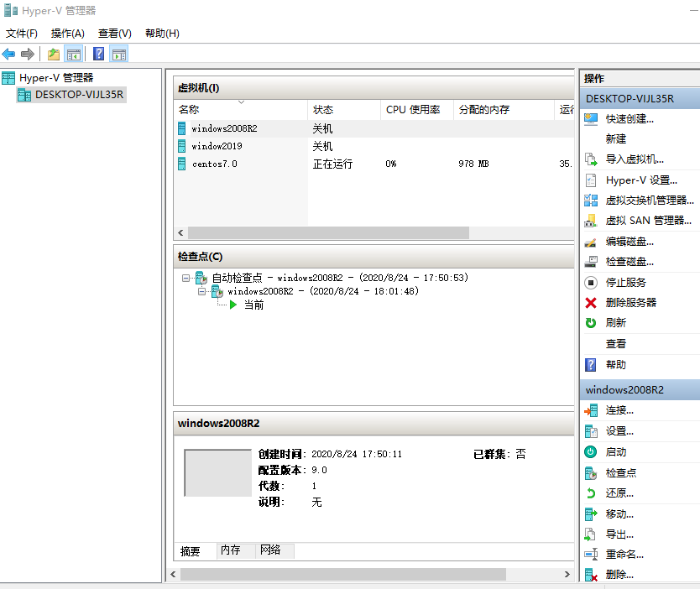Screen dimensions: 700x589
Task: Open the 操作(A) menu
Action: [67, 34]
